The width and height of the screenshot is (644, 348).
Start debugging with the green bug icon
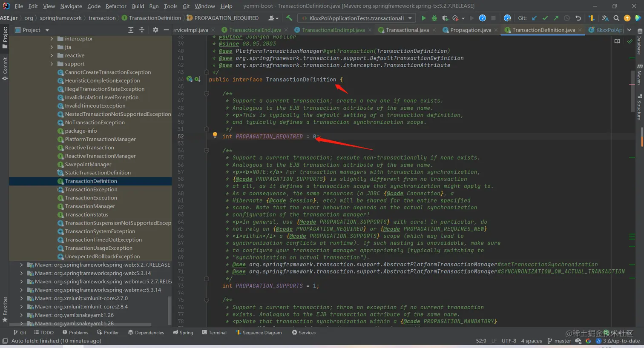coord(434,18)
